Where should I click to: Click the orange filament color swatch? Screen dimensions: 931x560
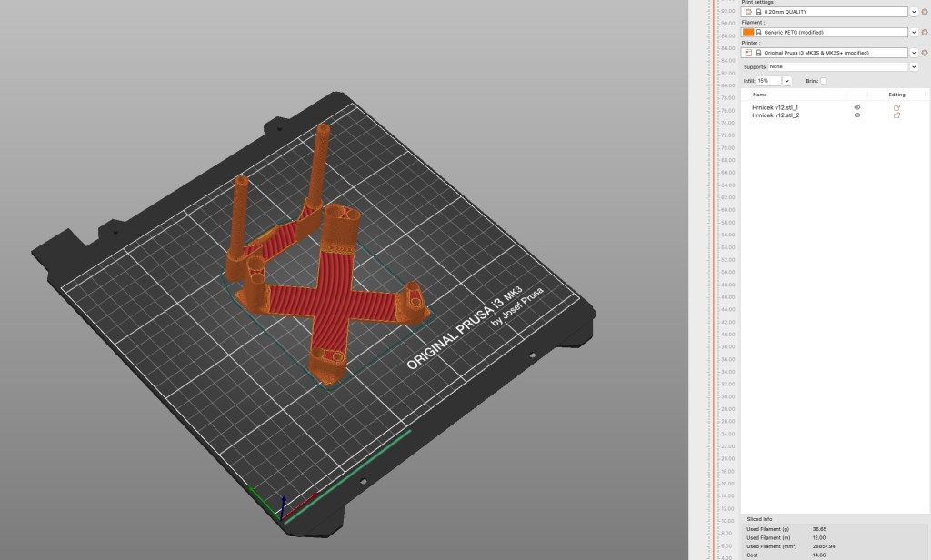[x=747, y=32]
